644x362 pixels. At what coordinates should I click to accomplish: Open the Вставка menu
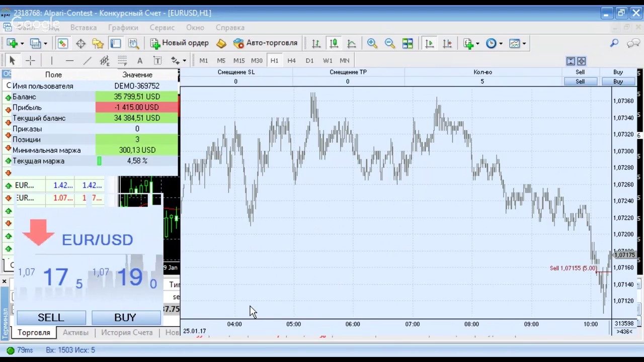[x=84, y=28]
